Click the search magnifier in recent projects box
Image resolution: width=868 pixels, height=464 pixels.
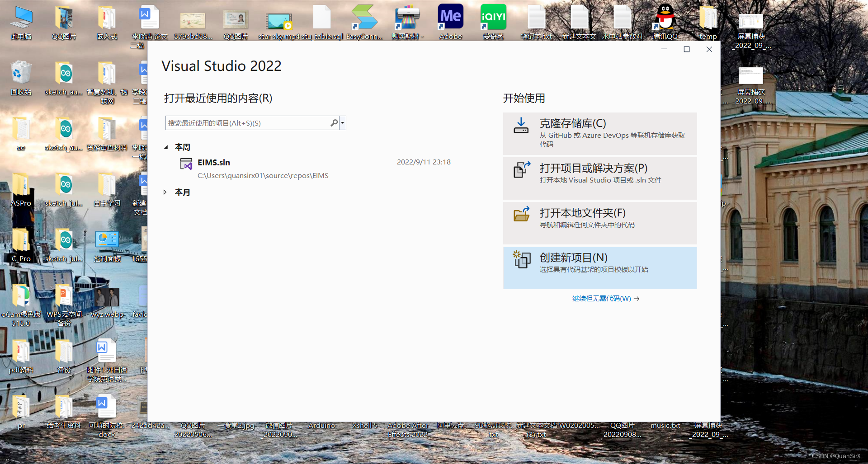click(334, 123)
